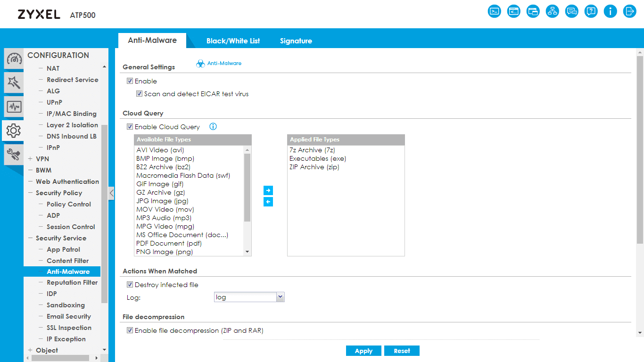Screen dimensions: 644x362
Task: Switch to the Signature tab
Action: pyautogui.click(x=296, y=41)
